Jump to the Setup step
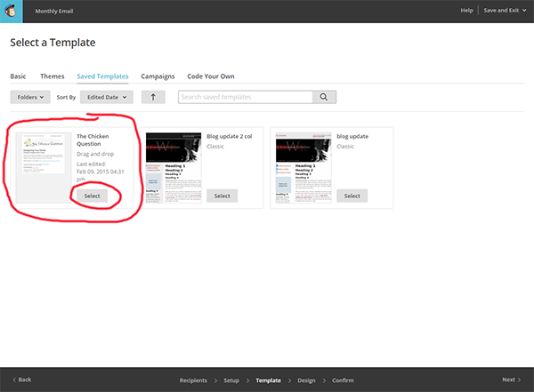534x392 pixels. pyautogui.click(x=231, y=380)
